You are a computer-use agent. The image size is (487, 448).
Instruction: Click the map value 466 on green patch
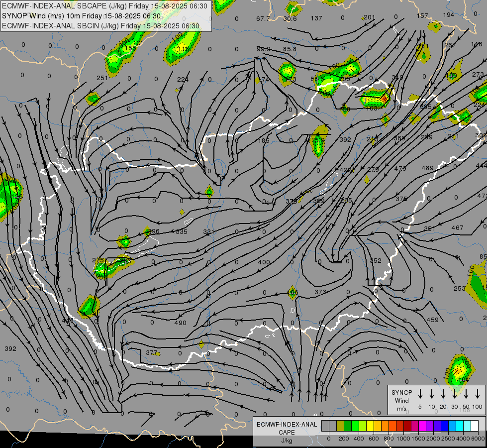pos(292,292)
